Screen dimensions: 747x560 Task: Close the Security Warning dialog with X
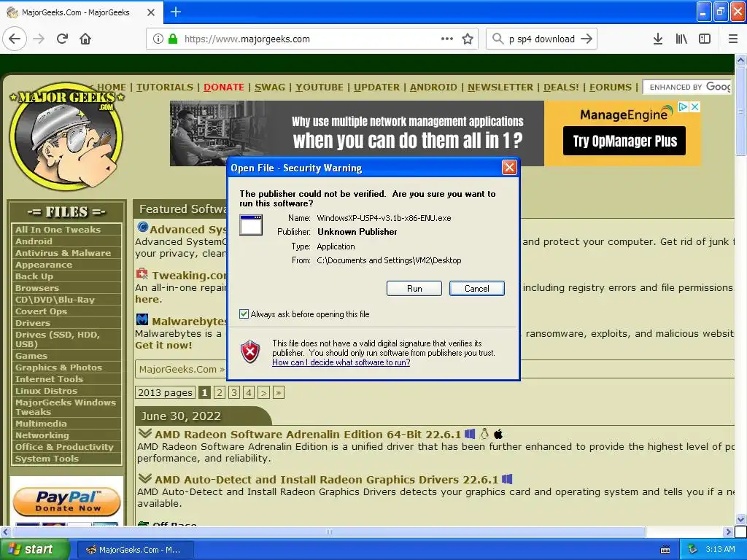coord(509,168)
